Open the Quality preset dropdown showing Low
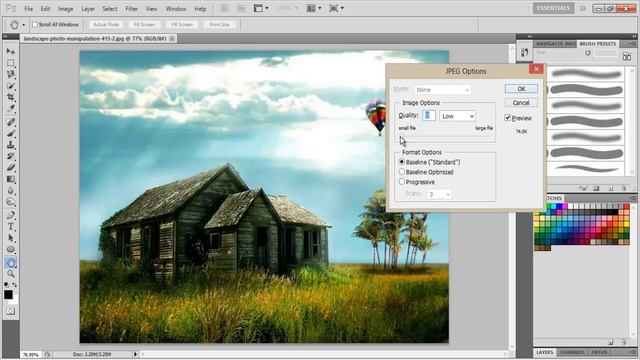 pyautogui.click(x=458, y=116)
